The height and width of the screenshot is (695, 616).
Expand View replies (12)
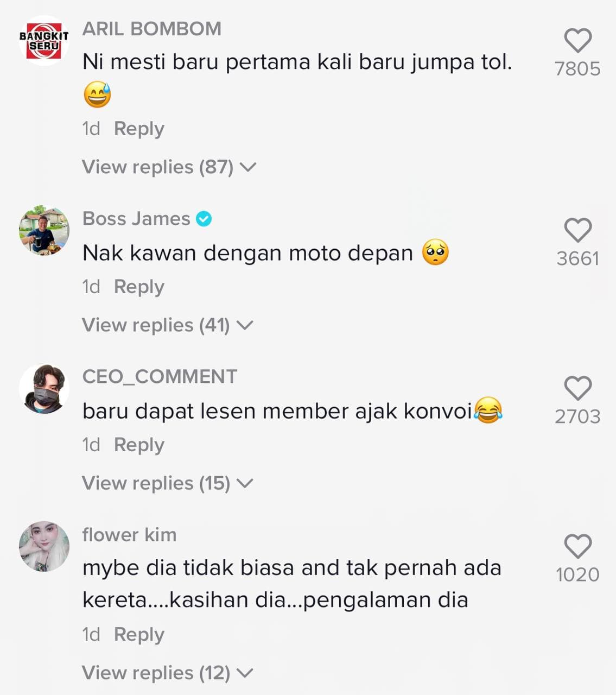pos(167,673)
